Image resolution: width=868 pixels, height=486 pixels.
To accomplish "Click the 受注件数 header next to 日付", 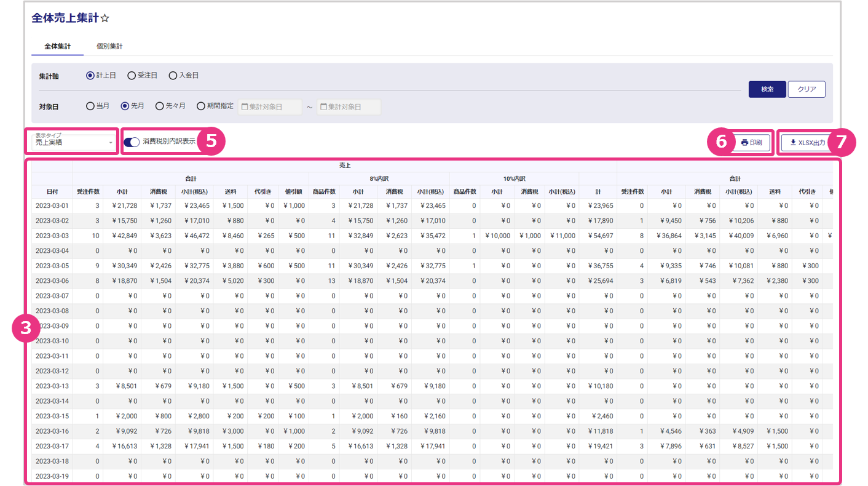I will (88, 191).
